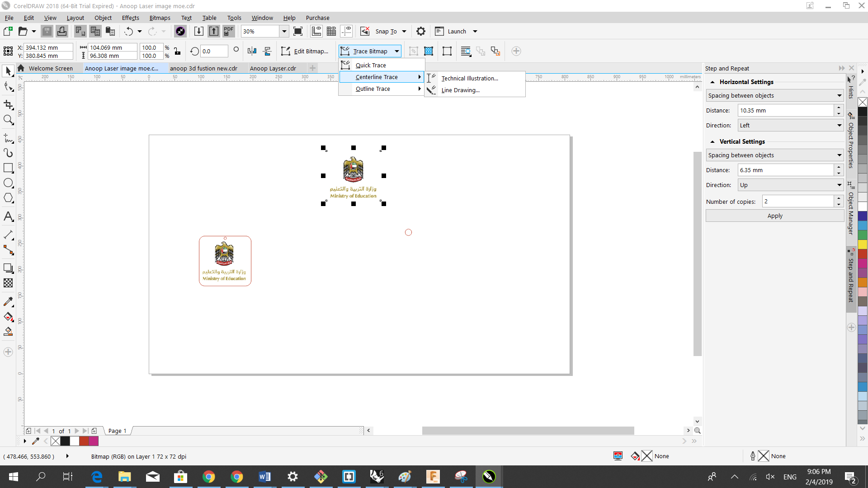Toggle snap off button
The width and height of the screenshot is (868, 488).
(x=365, y=31)
